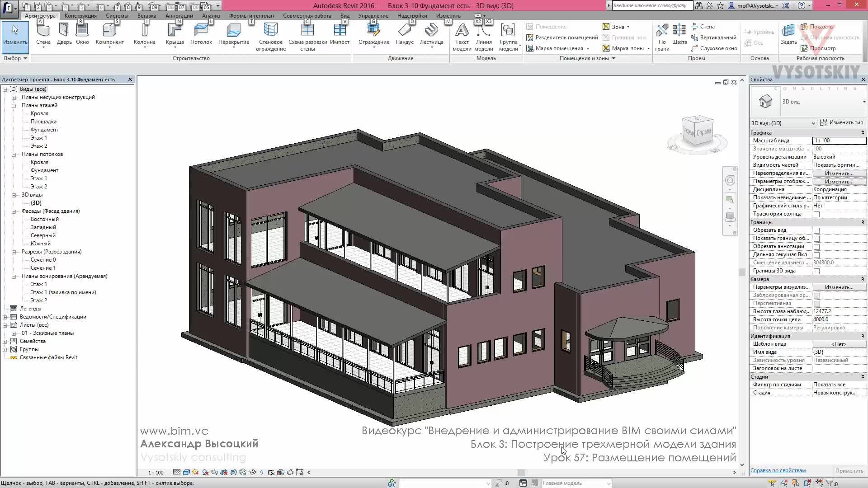
Task: Open the 3D вид: {3D} instance dropdown
Action: [783, 123]
